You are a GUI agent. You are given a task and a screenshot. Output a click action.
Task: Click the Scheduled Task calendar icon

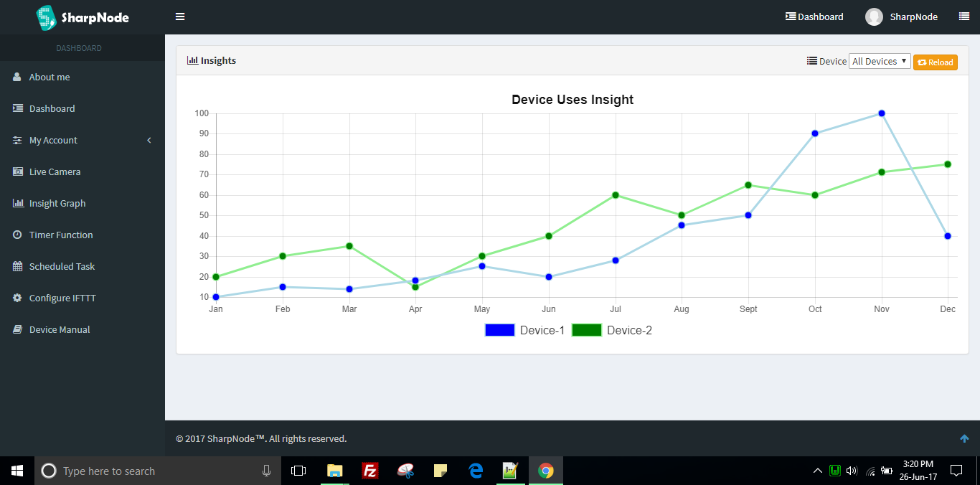click(17, 266)
